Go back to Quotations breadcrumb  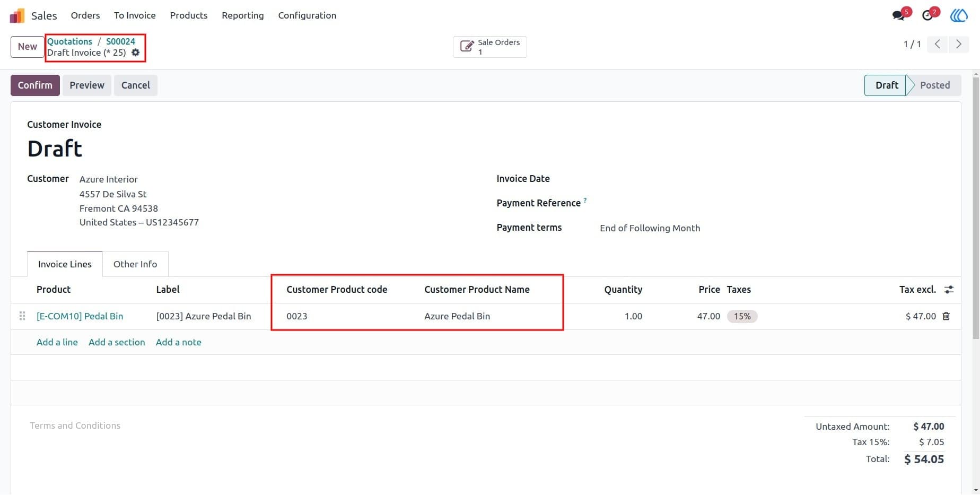pos(69,41)
